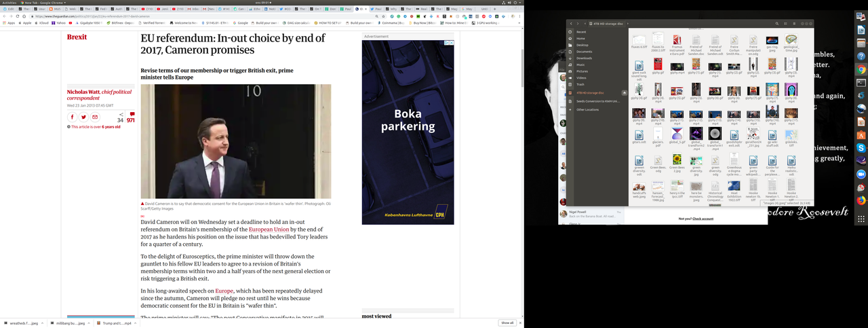The image size is (868, 328).
Task: Open Chrome three-dot menu
Action: [x=520, y=16]
